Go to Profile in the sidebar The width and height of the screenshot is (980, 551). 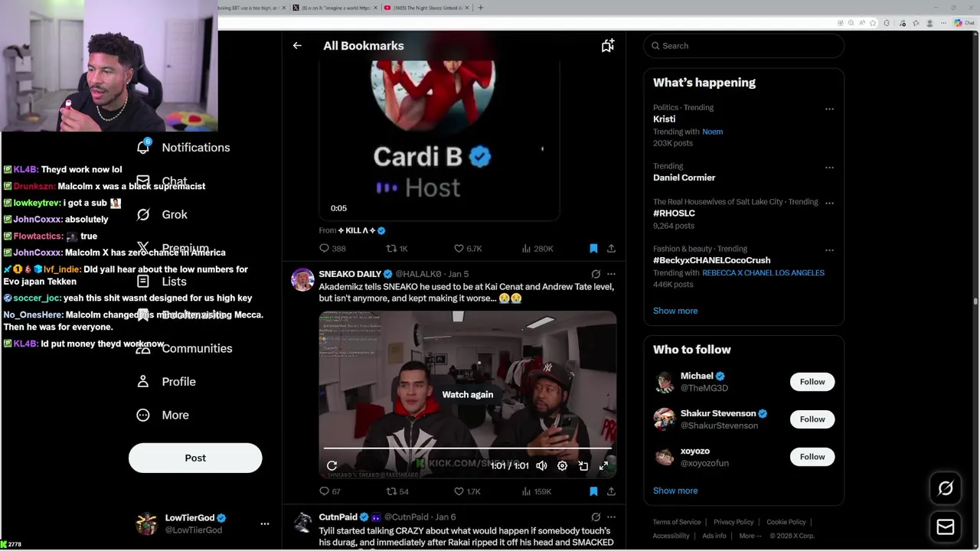[x=166, y=382]
